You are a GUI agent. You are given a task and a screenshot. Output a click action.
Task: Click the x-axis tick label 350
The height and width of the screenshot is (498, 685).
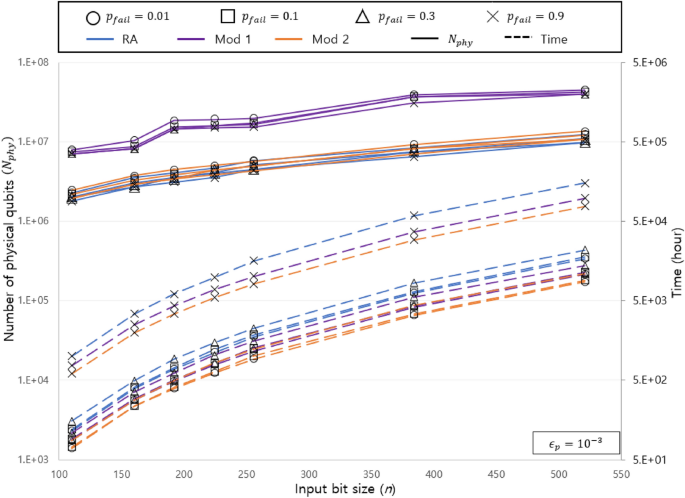coord(371,475)
